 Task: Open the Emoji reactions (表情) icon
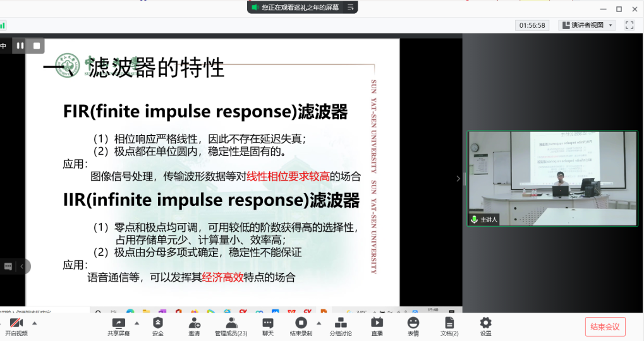[413, 323]
